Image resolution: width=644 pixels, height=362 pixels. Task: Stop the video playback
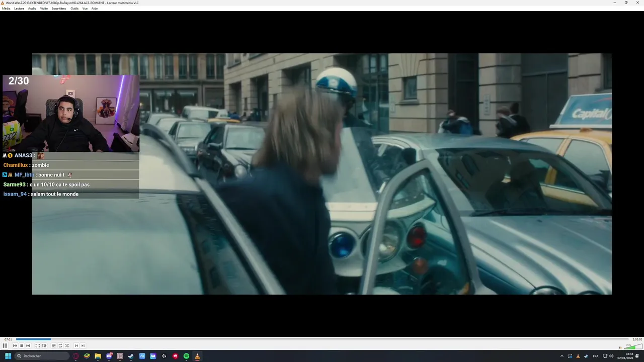pos(22,345)
